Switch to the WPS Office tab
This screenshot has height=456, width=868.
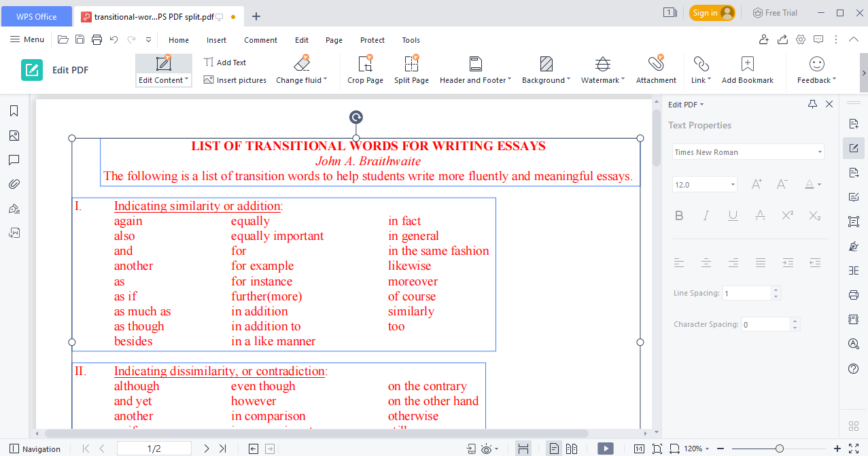[x=36, y=16]
